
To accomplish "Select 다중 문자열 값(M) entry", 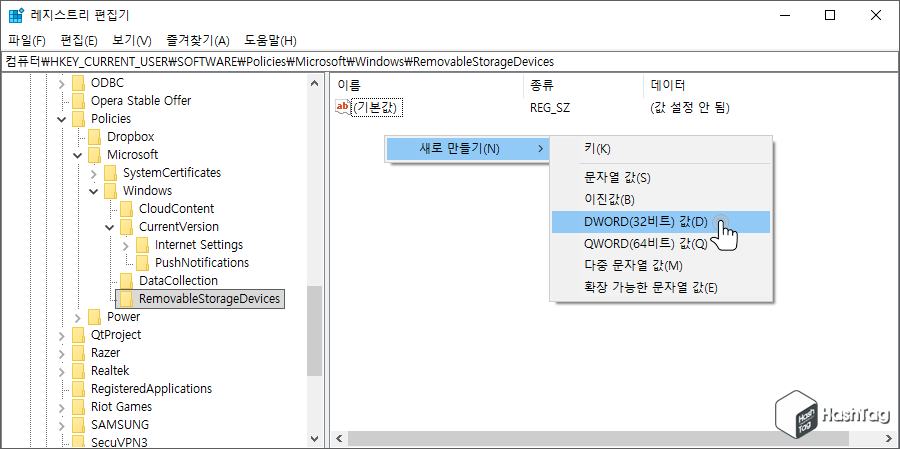I will (x=661, y=265).
